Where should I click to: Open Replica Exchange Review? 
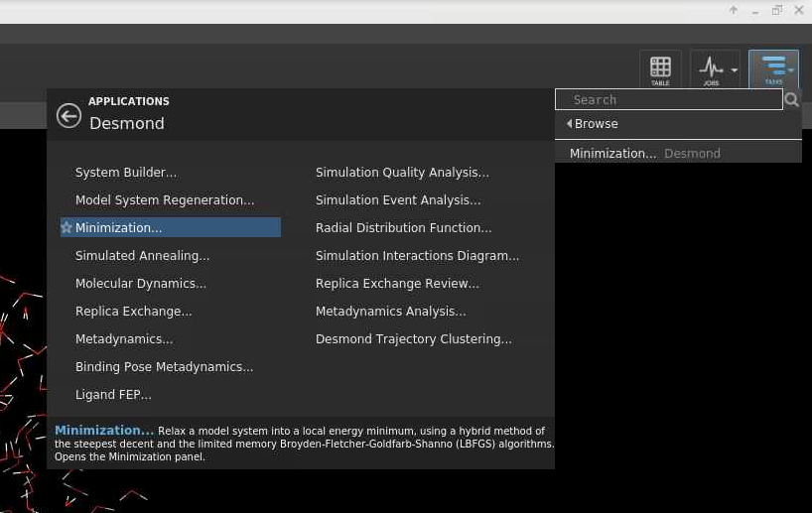click(397, 283)
